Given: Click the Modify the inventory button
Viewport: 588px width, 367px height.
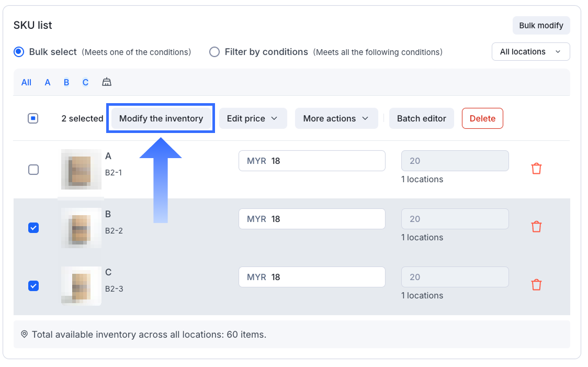Looking at the screenshot, I should coord(161,118).
